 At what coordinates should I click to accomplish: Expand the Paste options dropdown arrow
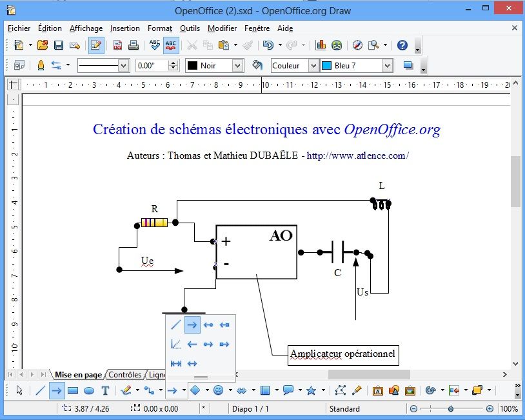pyautogui.click(x=235, y=45)
